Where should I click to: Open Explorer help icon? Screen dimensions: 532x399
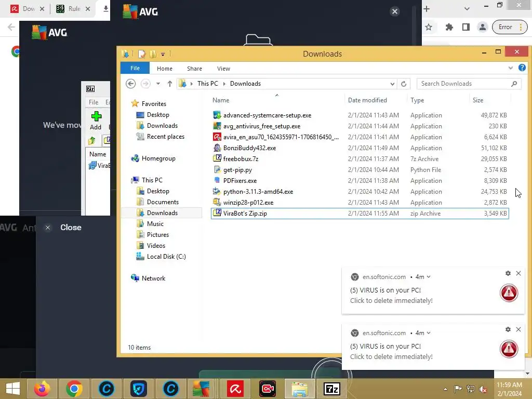[522, 68]
